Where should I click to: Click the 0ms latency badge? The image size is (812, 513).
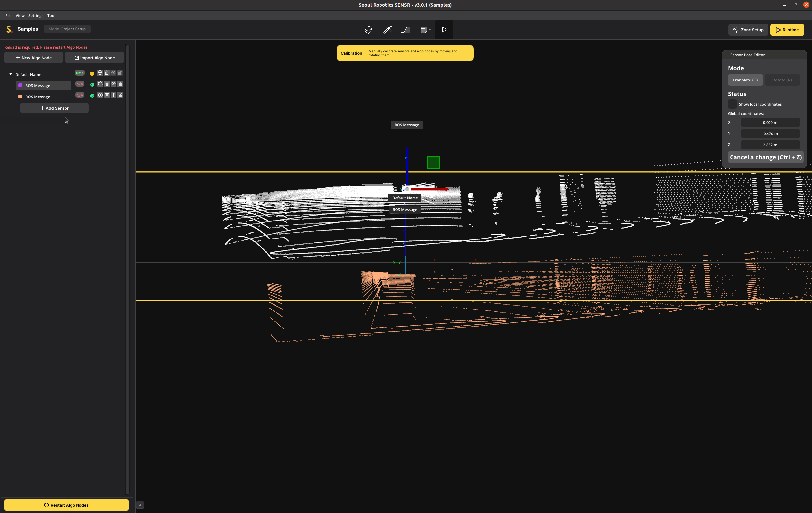[x=79, y=73]
